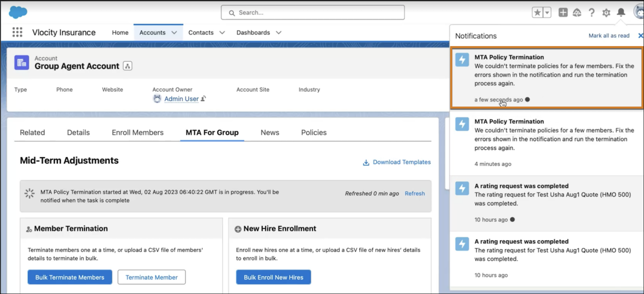This screenshot has width=644, height=294.
Task: Click the Vlocity Insurance app name
Action: (64, 33)
